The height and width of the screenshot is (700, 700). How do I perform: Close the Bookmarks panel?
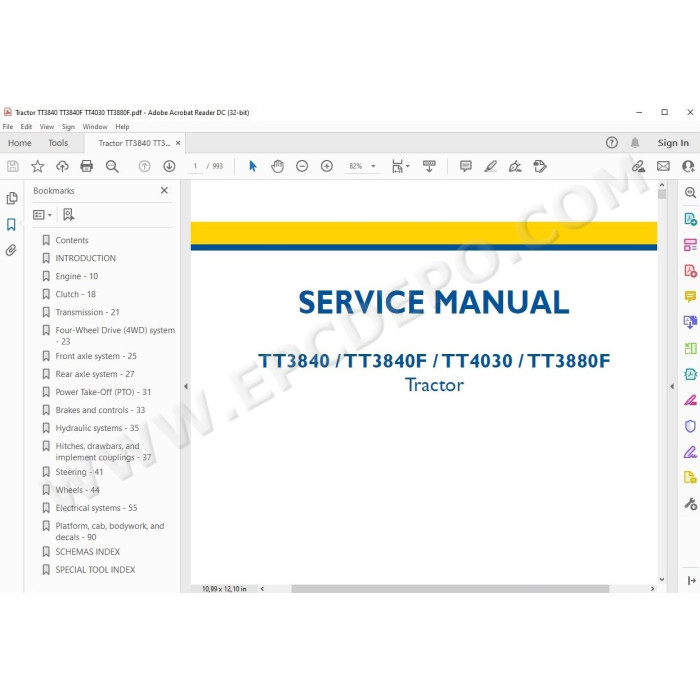164,191
